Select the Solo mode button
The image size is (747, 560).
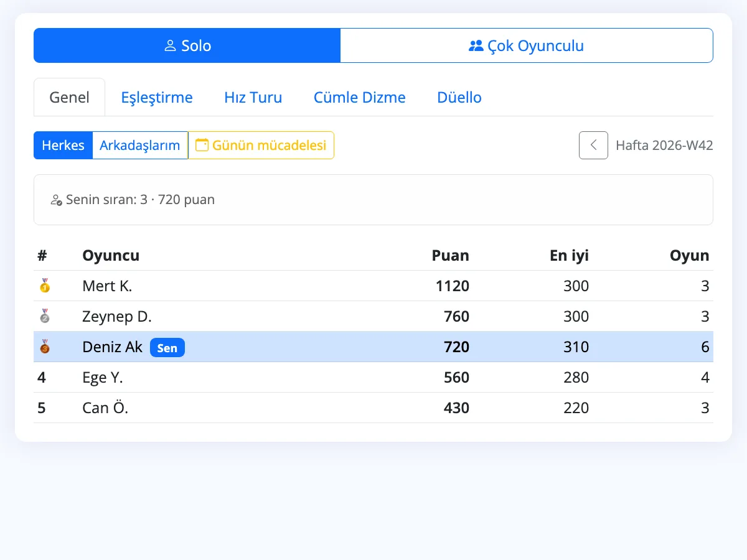187,45
